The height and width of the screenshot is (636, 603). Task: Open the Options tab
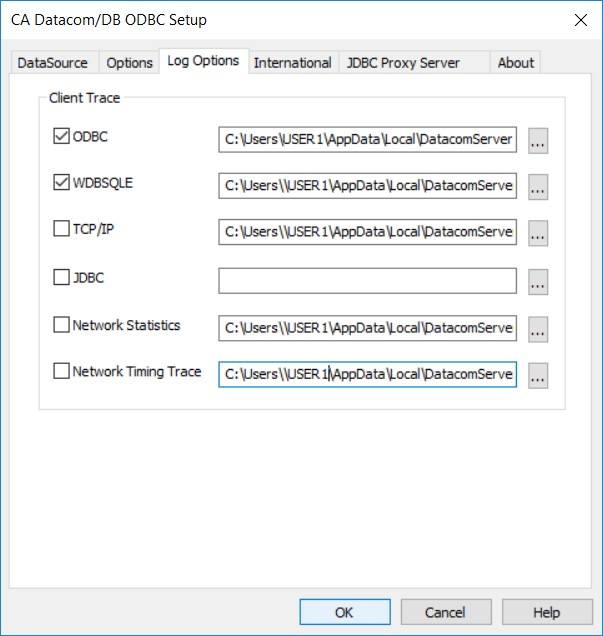tap(130, 63)
